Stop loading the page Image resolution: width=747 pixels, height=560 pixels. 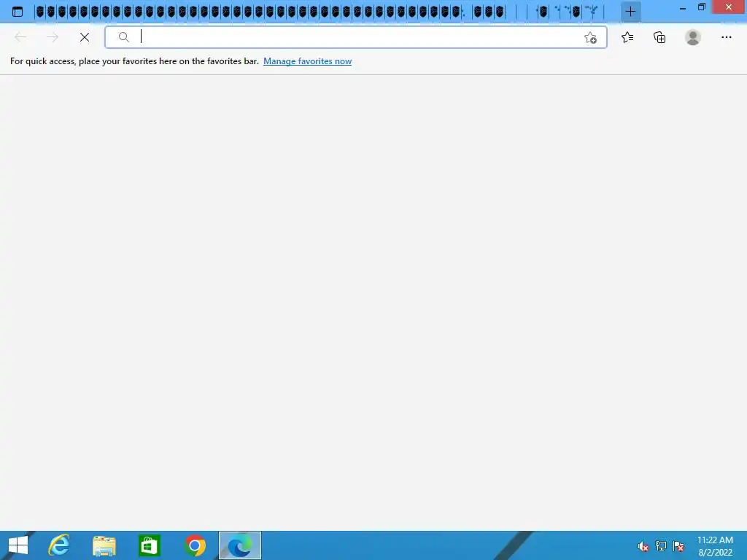point(85,37)
